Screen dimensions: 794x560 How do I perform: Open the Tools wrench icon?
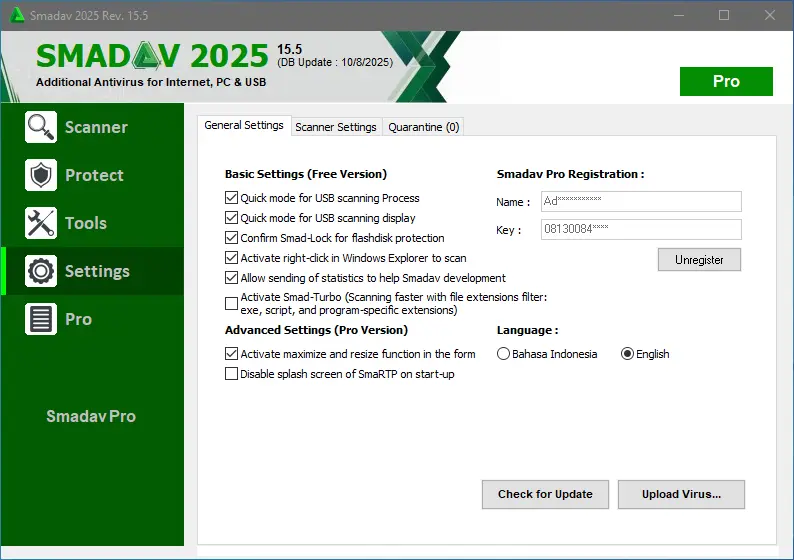tap(41, 223)
